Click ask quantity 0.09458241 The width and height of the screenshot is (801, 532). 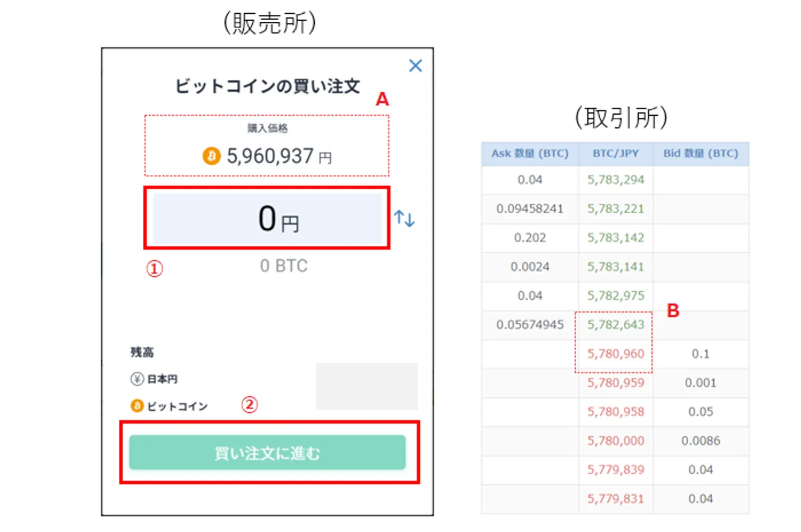click(530, 209)
